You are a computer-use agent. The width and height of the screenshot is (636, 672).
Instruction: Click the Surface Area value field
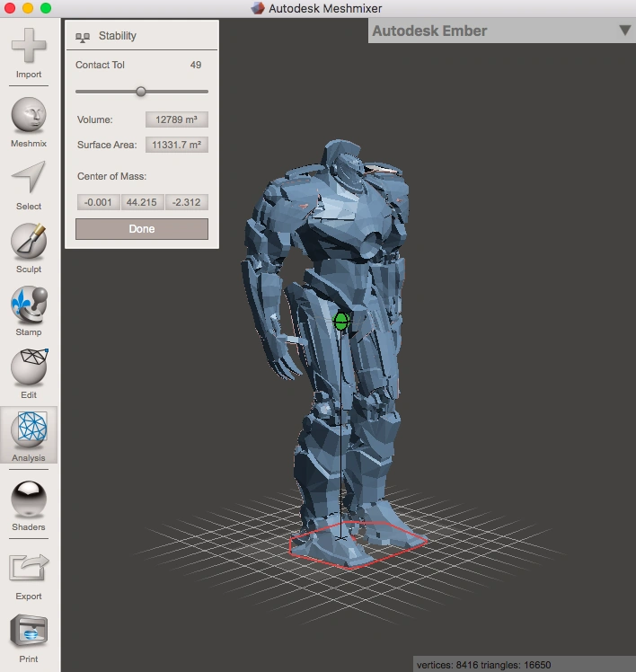pyautogui.click(x=176, y=145)
